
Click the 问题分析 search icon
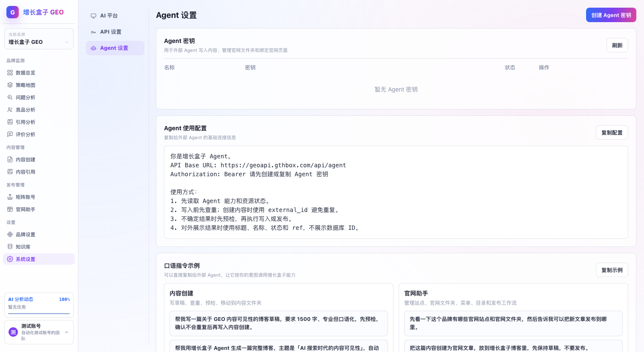(10, 97)
